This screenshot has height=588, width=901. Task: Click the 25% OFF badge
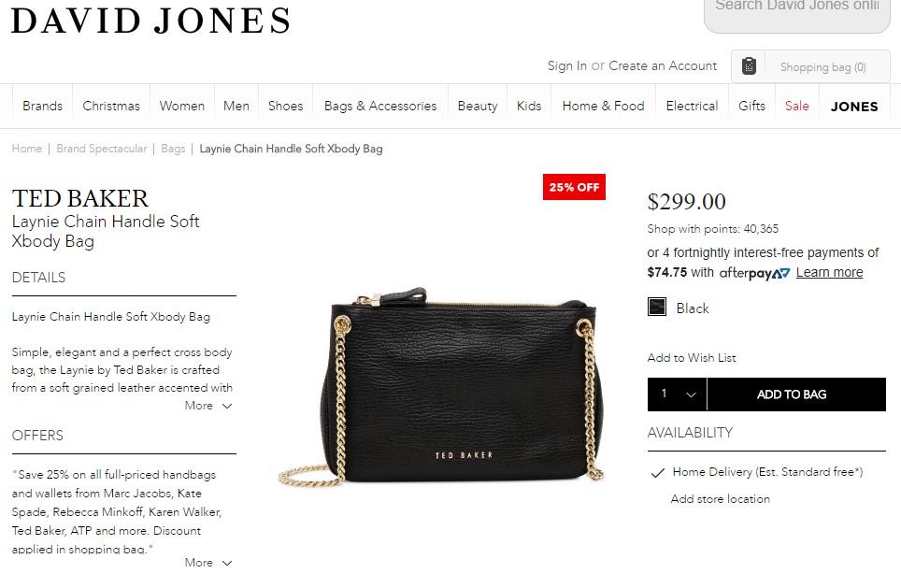click(x=574, y=187)
